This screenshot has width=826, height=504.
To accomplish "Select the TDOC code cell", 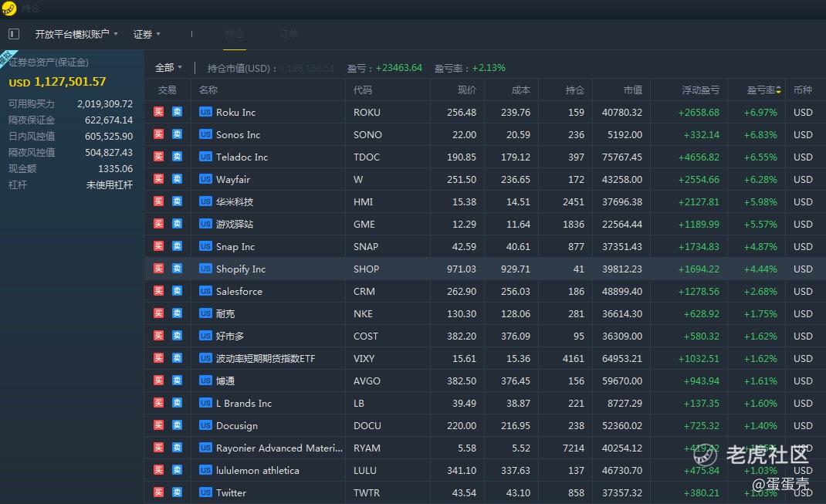I will tap(367, 157).
